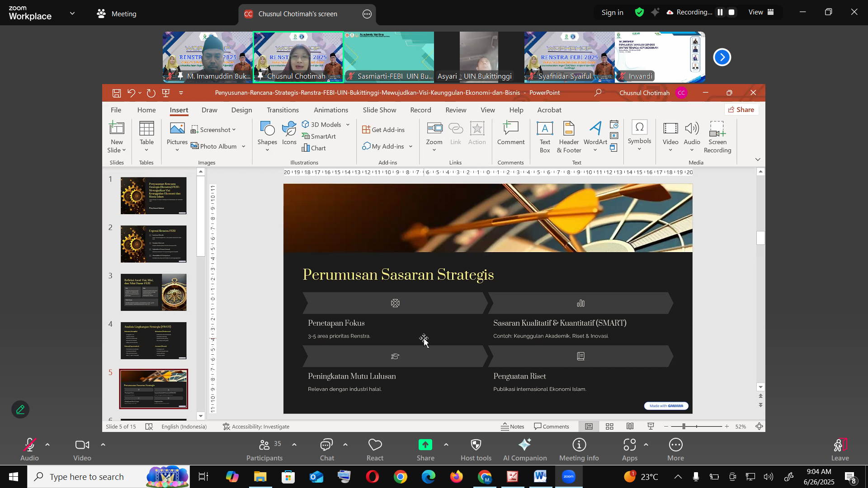Open the Slide Show tab

[x=379, y=110]
